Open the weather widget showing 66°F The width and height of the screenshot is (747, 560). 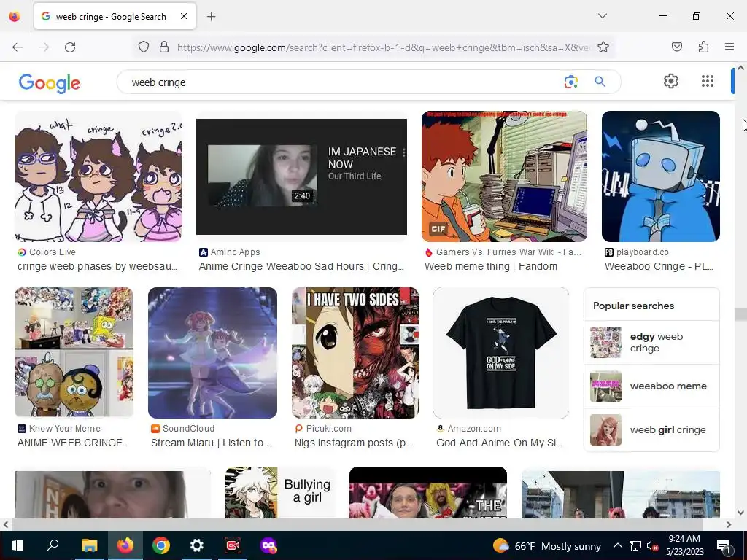(x=546, y=545)
